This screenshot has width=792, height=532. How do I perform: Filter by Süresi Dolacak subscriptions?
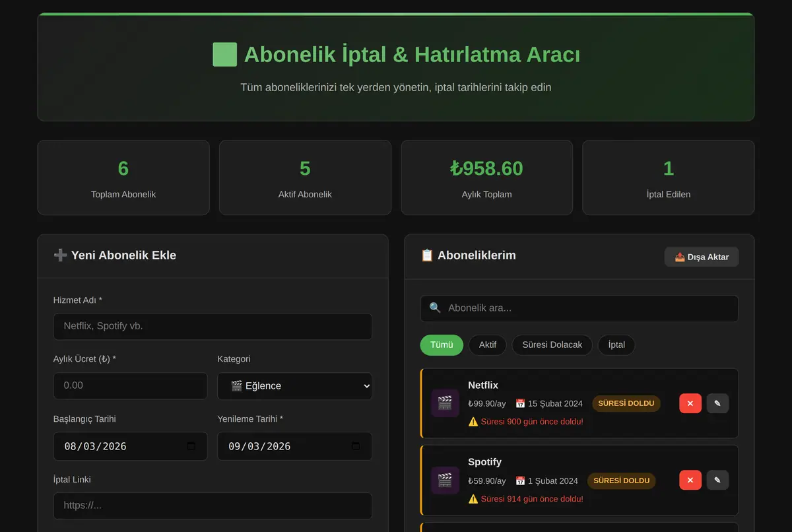(552, 345)
